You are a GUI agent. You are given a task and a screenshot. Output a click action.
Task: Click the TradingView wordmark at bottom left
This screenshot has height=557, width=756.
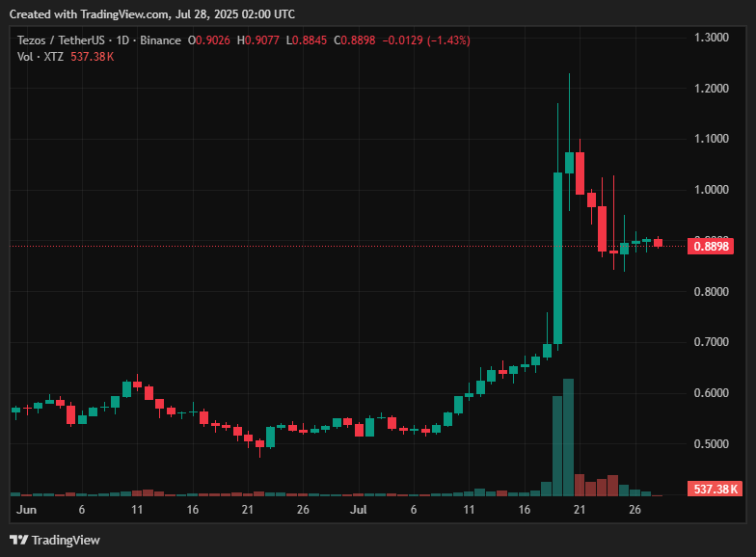click(x=66, y=539)
